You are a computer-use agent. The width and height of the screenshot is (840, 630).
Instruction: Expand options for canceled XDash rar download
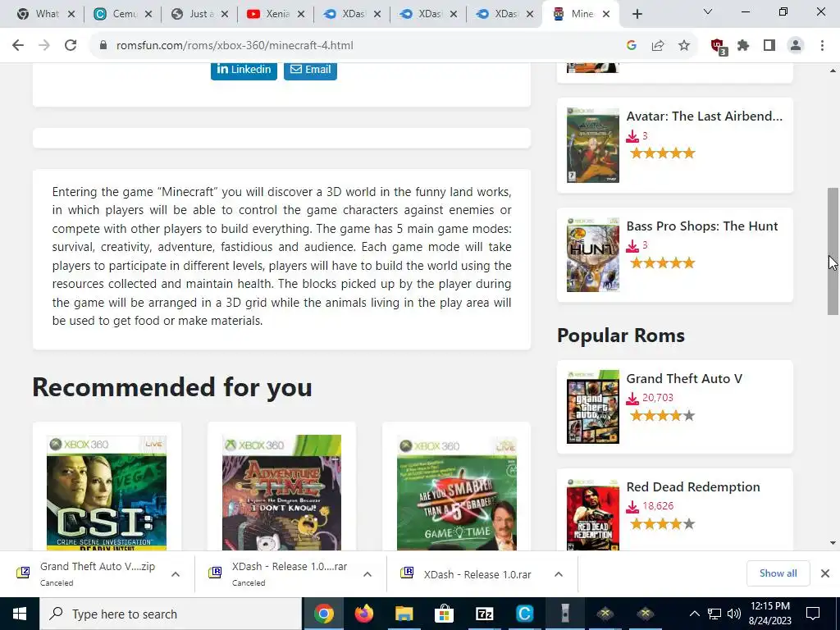pos(367,574)
